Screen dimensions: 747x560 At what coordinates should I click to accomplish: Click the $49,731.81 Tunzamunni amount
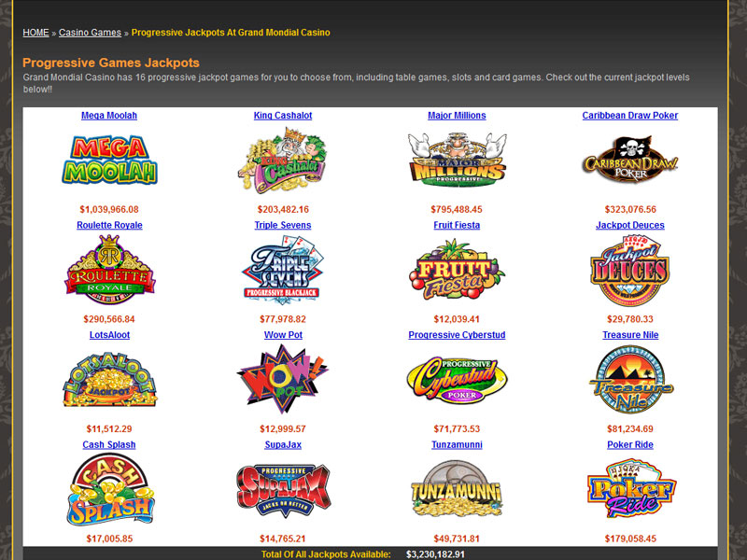coord(457,539)
